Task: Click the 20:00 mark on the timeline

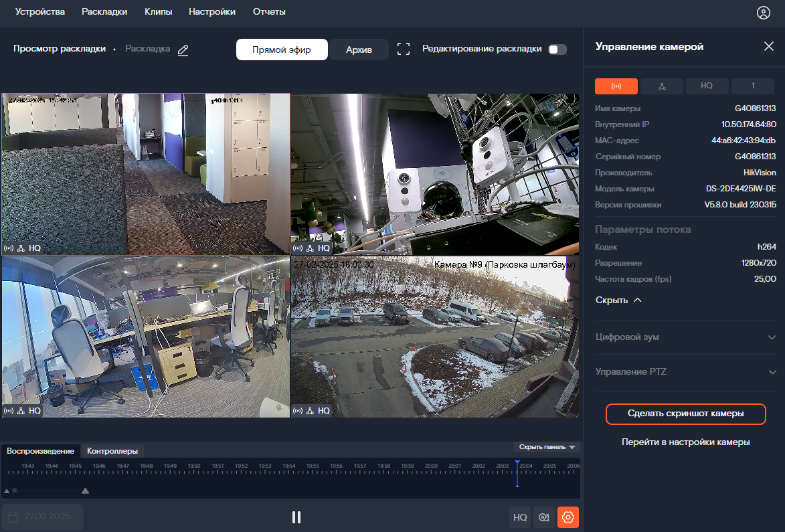Action: [x=431, y=466]
